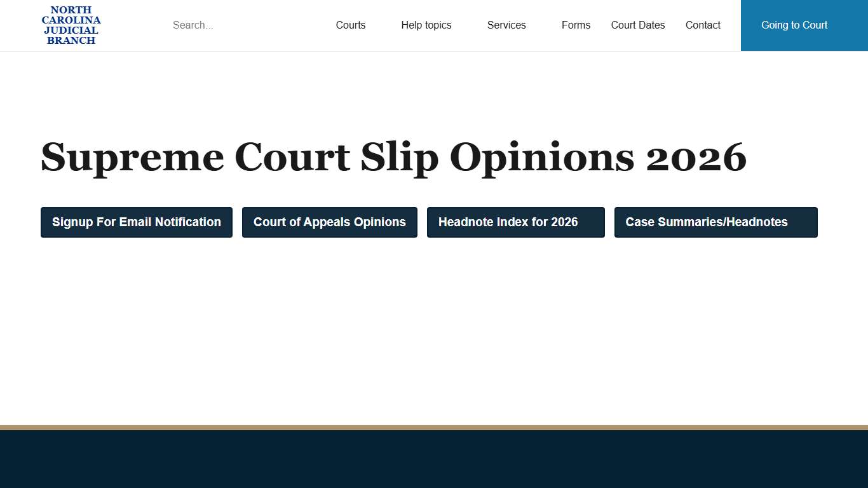
Task: Open Case Summaries/Headnotes
Action: pos(715,222)
